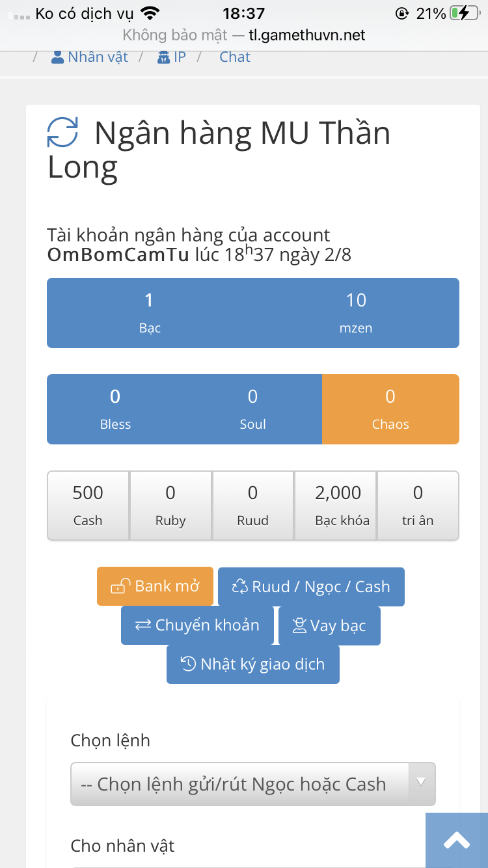This screenshot has height=868, width=488.
Task: Select the orange Chaos balance tile
Action: 390,409
